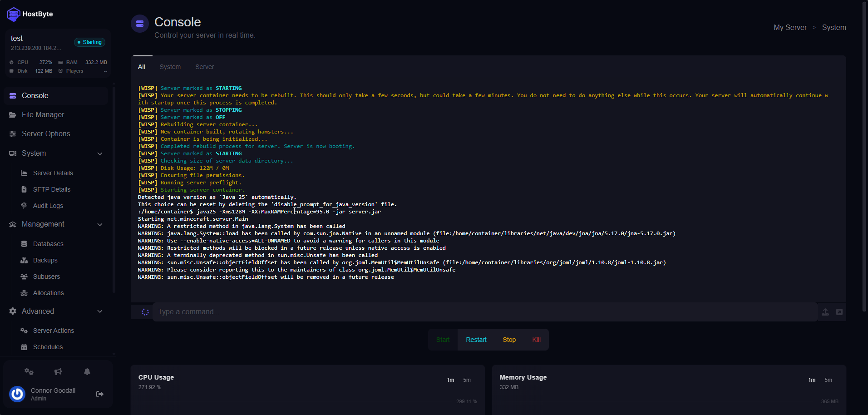The width and height of the screenshot is (868, 415).
Task: Open Console from the sidebar
Action: tap(56, 96)
